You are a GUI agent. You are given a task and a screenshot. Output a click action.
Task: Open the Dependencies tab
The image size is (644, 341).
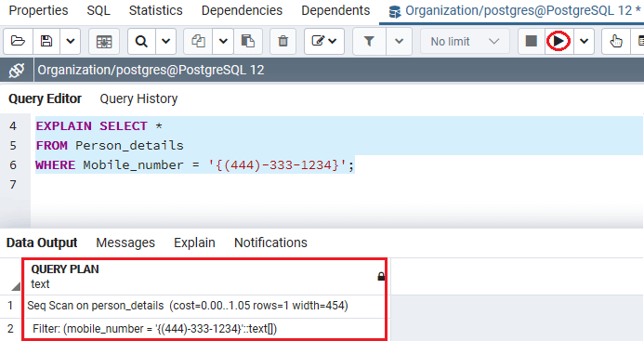pyautogui.click(x=242, y=10)
